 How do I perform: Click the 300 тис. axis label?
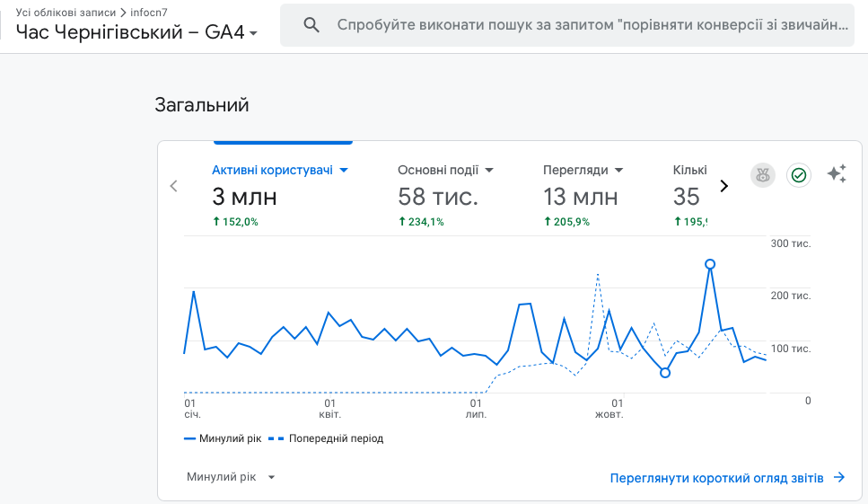coord(791,243)
